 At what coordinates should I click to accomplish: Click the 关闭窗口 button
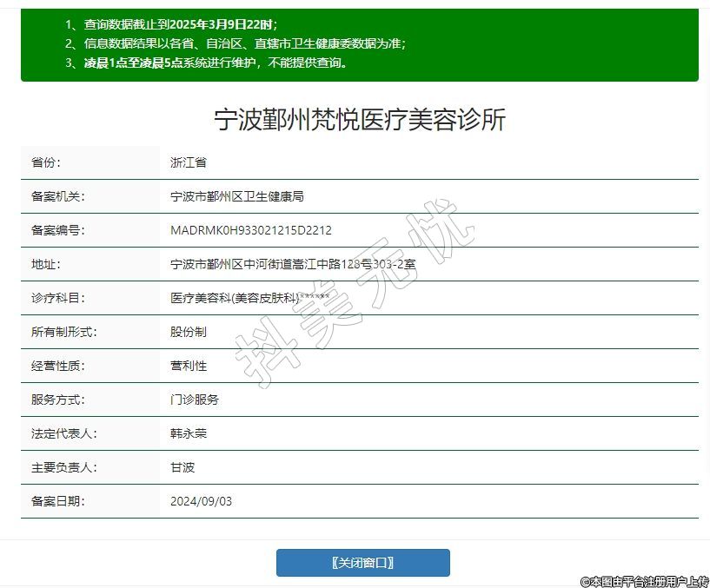tap(362, 563)
